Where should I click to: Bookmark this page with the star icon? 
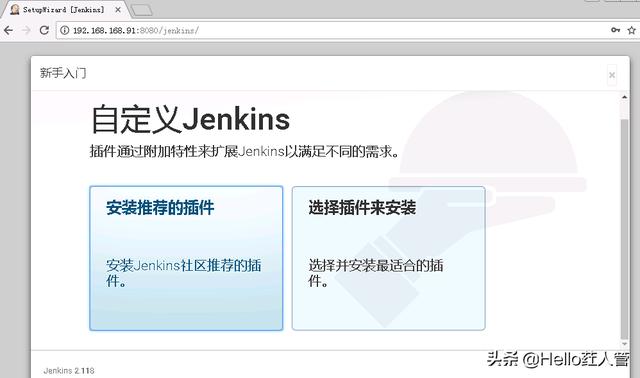pos(631,30)
